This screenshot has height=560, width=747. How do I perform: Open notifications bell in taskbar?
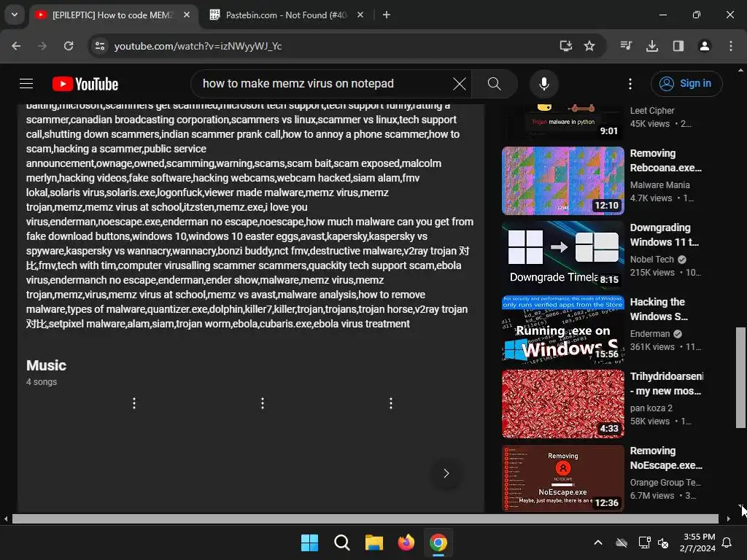pyautogui.click(x=727, y=542)
